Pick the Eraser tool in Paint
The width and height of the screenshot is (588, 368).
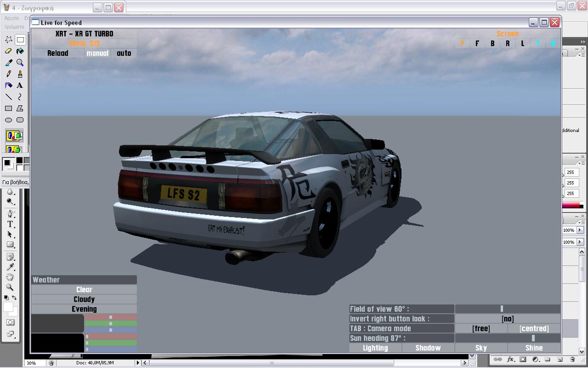(x=9, y=52)
